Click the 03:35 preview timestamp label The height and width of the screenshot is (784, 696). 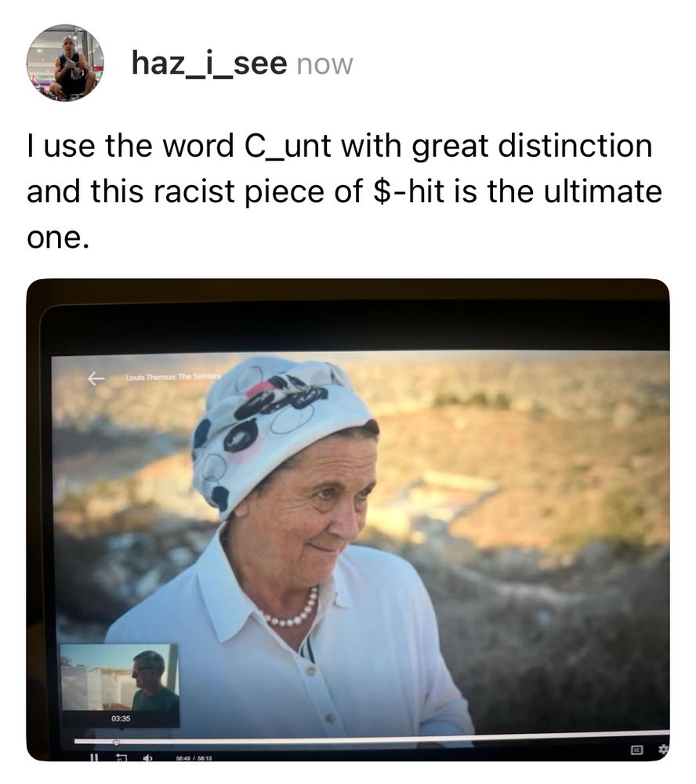121,718
